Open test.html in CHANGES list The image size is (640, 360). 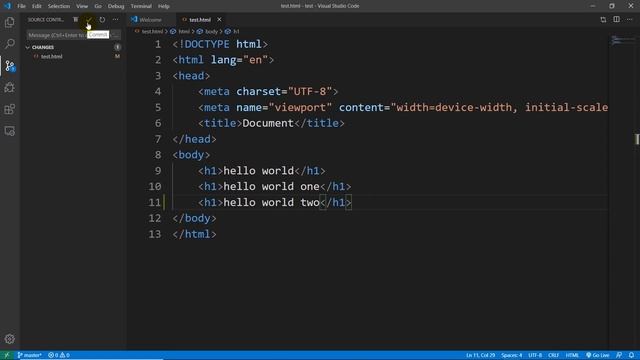[51, 56]
